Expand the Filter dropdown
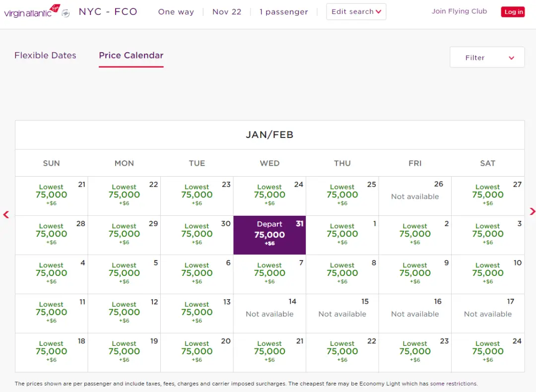Image resolution: width=536 pixels, height=392 pixels. coord(486,58)
